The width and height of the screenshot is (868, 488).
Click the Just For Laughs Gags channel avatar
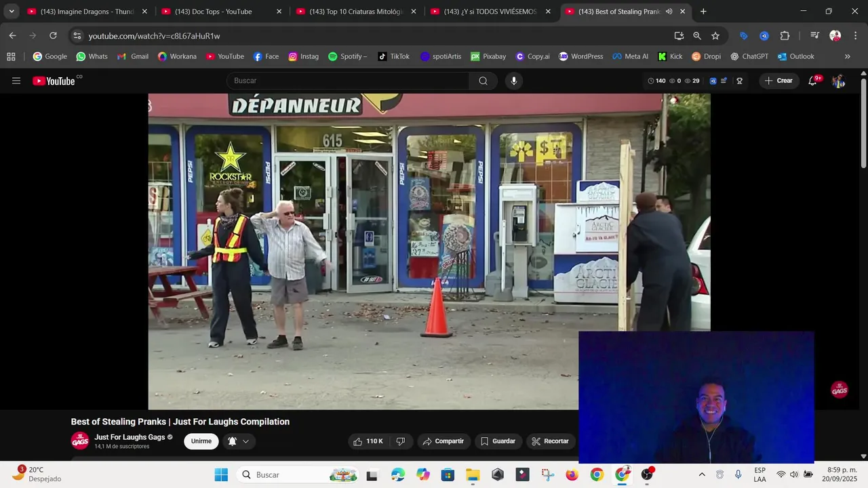(x=80, y=441)
